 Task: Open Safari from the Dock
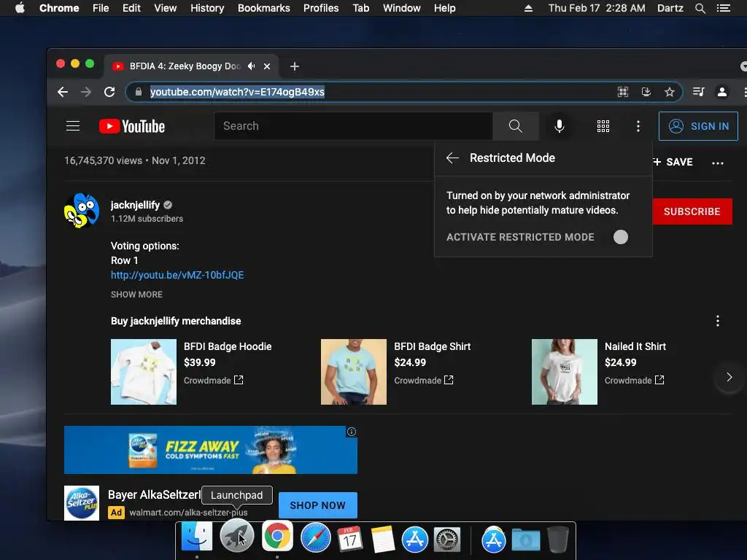click(x=315, y=537)
